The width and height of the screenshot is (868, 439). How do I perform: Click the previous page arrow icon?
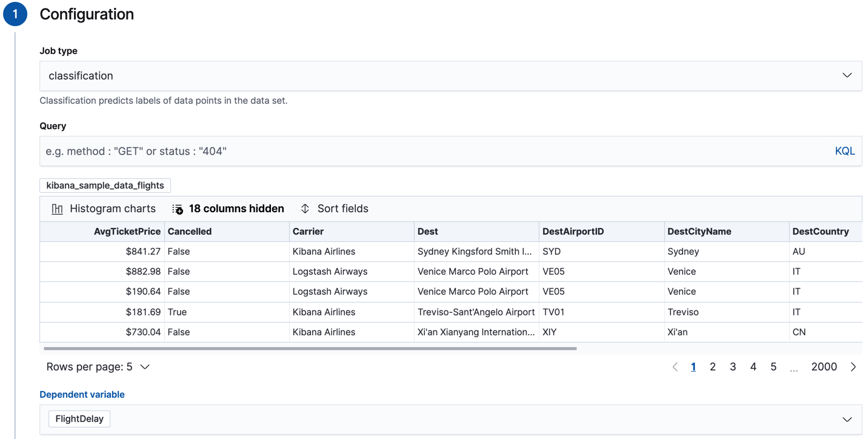[675, 366]
